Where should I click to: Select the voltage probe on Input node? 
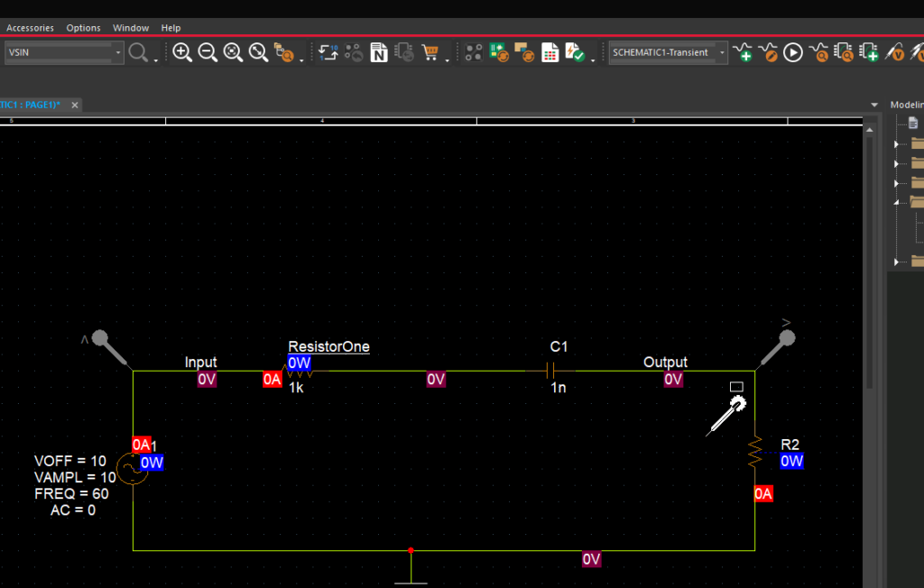(x=109, y=348)
